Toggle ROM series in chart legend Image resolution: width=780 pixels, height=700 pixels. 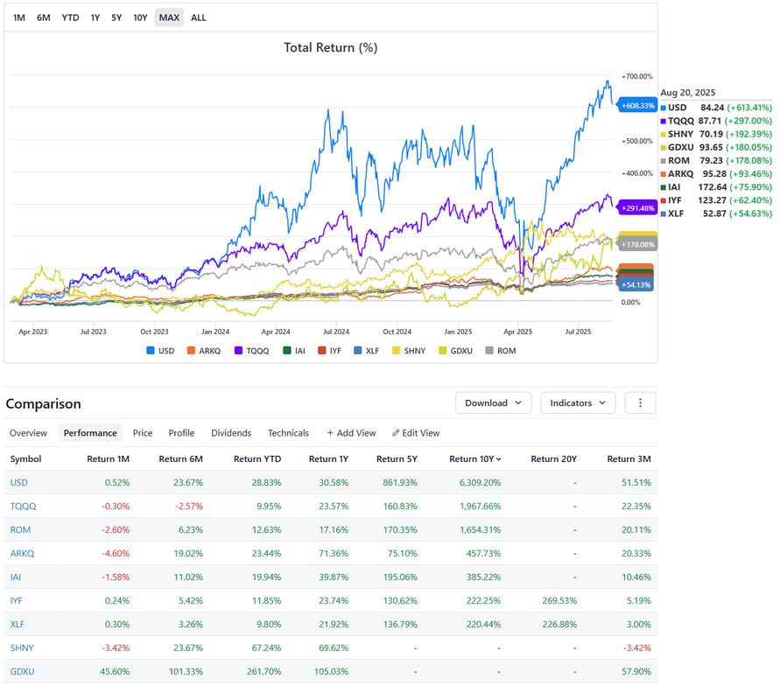tap(501, 351)
